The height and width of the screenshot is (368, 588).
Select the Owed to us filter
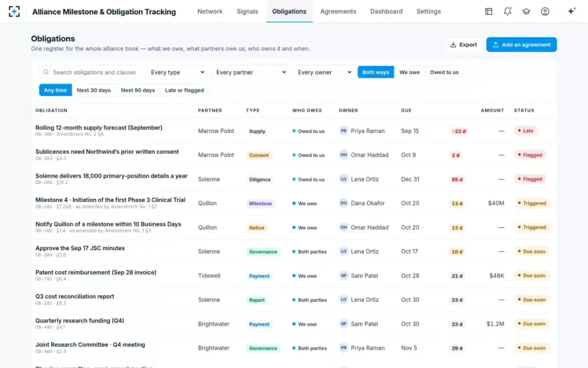(x=444, y=72)
